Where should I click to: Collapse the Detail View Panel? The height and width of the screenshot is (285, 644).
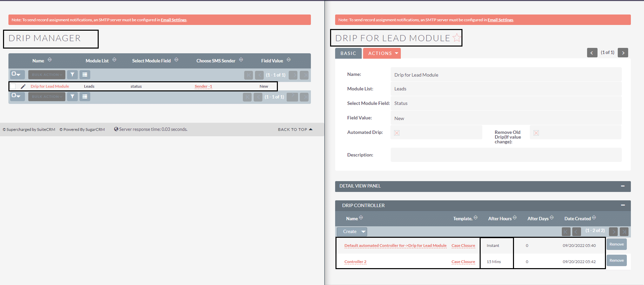[623, 186]
